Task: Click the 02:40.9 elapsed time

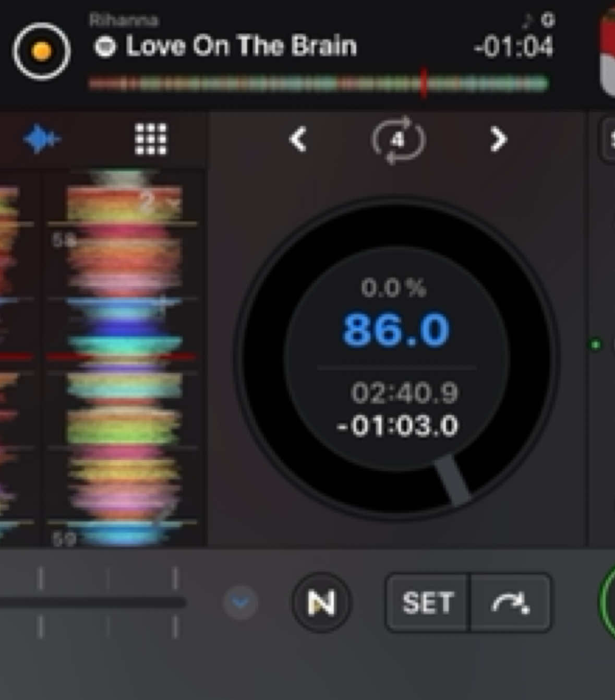Action: 405,393
